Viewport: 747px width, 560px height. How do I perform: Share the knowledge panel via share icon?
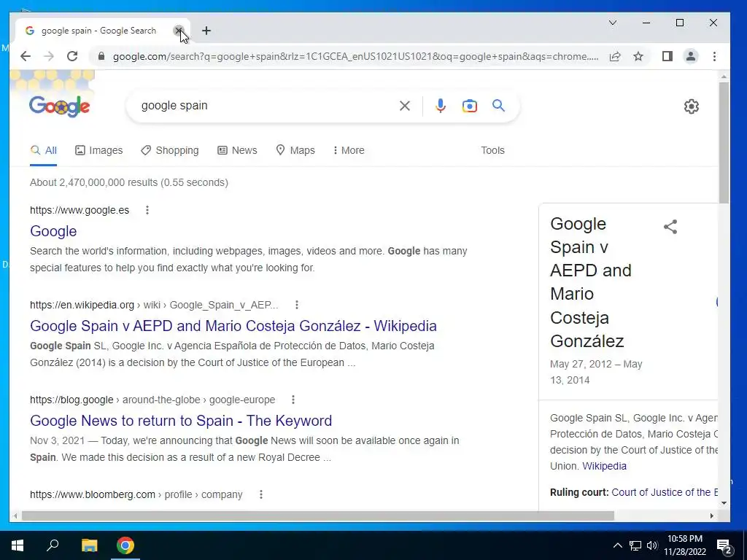(670, 227)
